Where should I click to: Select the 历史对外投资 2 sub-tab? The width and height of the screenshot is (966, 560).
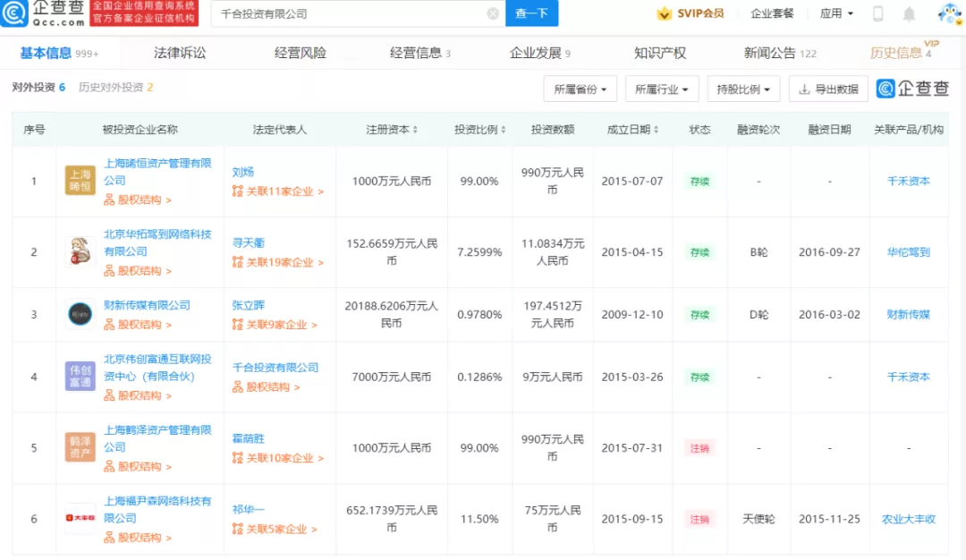[x=115, y=88]
